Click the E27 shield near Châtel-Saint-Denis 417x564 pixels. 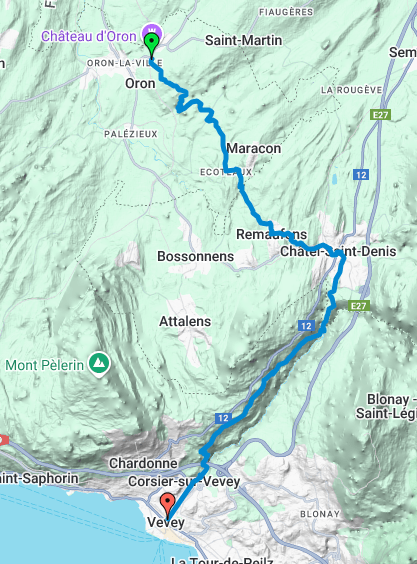[359, 306]
